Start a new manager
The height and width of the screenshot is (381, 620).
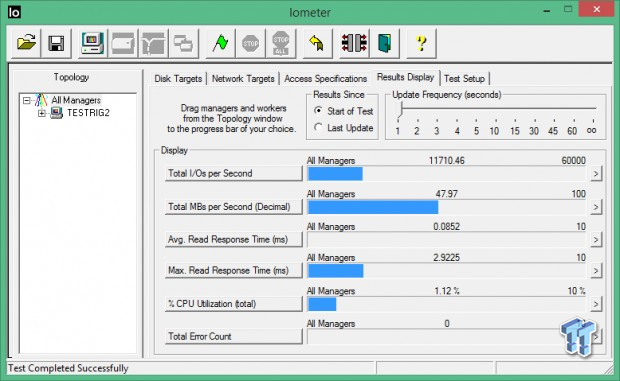(x=92, y=43)
